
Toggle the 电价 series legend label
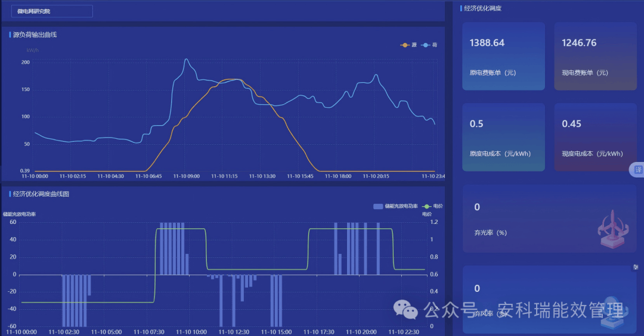[x=438, y=206]
